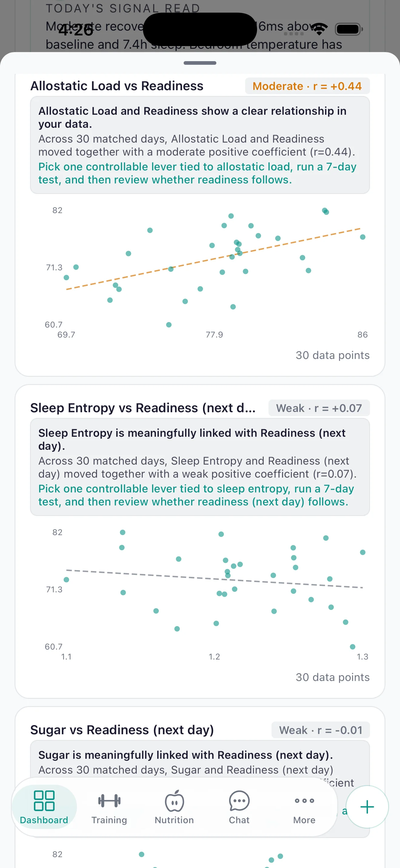Tap the Wi-Fi status icon
400x868 pixels.
(319, 29)
